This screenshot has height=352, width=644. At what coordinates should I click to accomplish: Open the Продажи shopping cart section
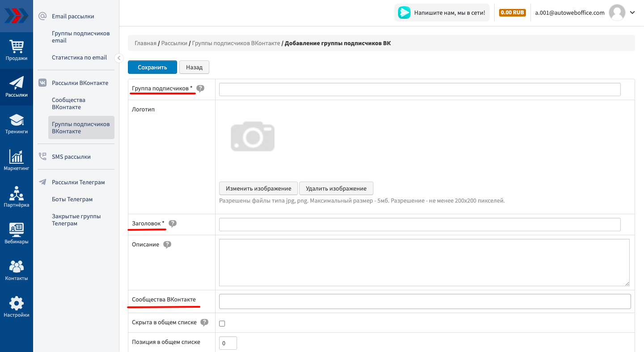17,50
